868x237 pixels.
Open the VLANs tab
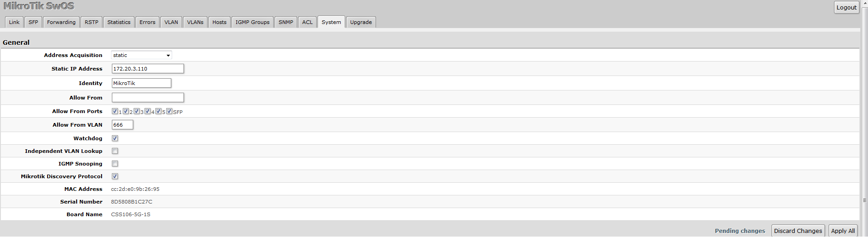click(195, 22)
